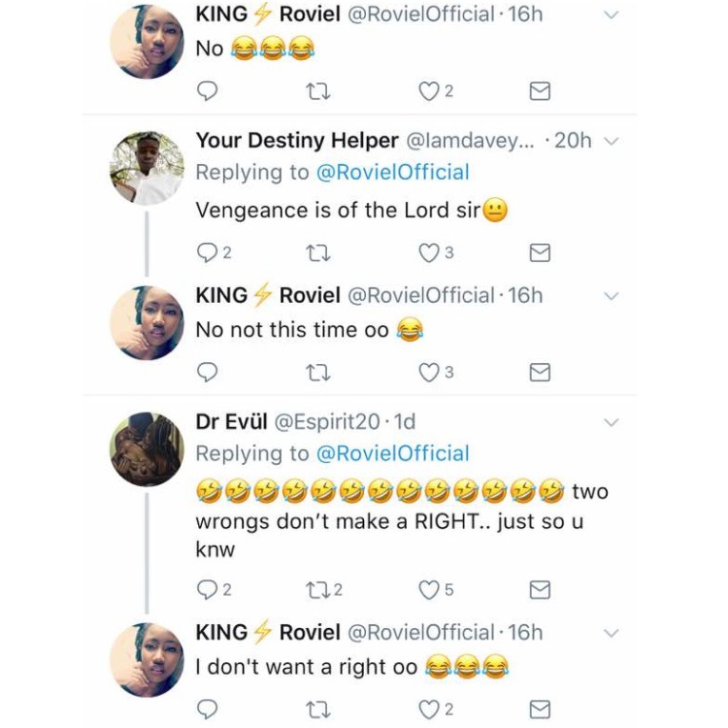Screen dimensions: 728x728
Task: Open Dr Evül's profile picture
Action: [x=147, y=449]
